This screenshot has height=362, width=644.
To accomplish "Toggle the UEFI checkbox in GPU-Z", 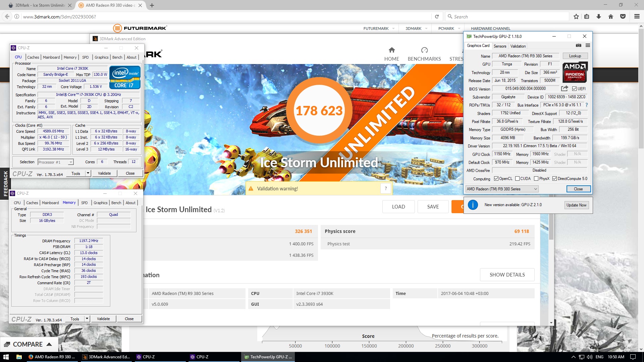I will [575, 89].
